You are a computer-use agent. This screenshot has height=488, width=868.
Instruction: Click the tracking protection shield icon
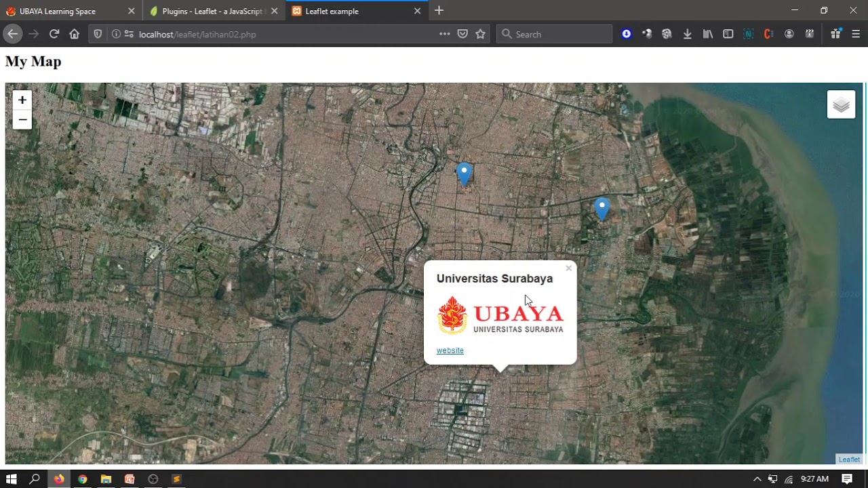(x=98, y=34)
